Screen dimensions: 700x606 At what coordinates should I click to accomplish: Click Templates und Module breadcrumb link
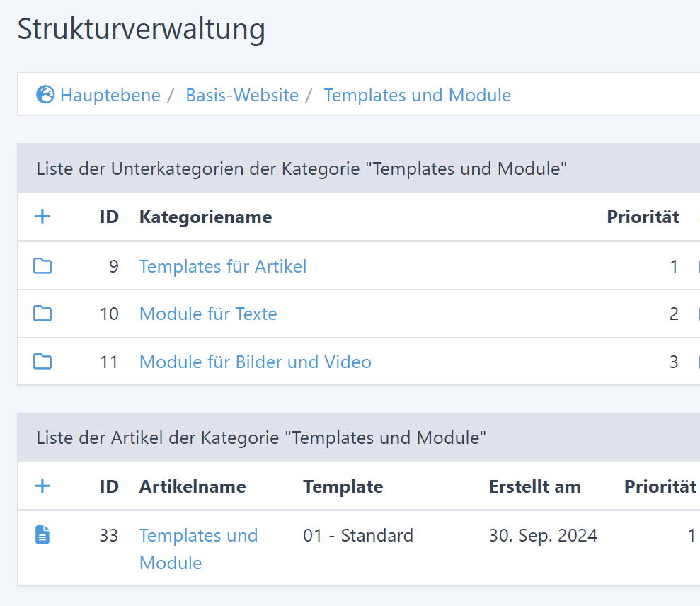(417, 95)
